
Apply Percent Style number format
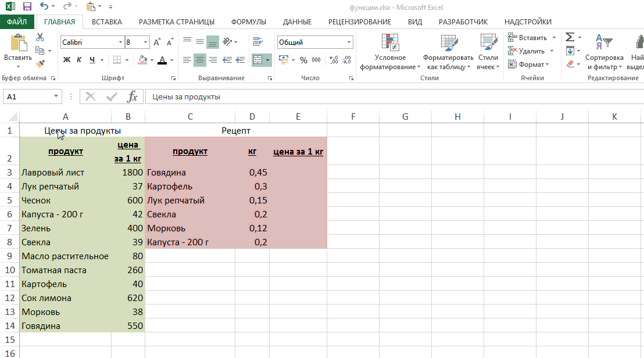click(303, 60)
